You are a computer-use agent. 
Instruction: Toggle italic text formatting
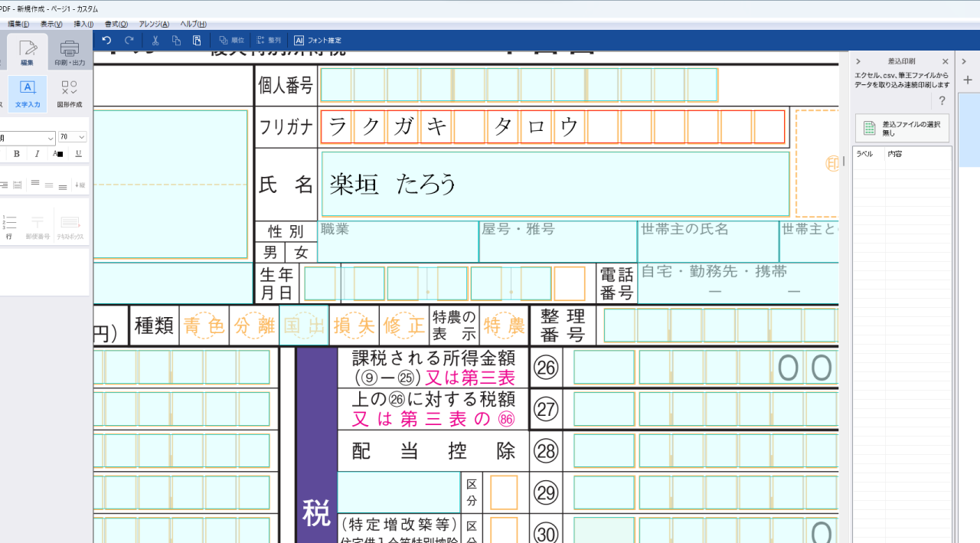(x=37, y=154)
